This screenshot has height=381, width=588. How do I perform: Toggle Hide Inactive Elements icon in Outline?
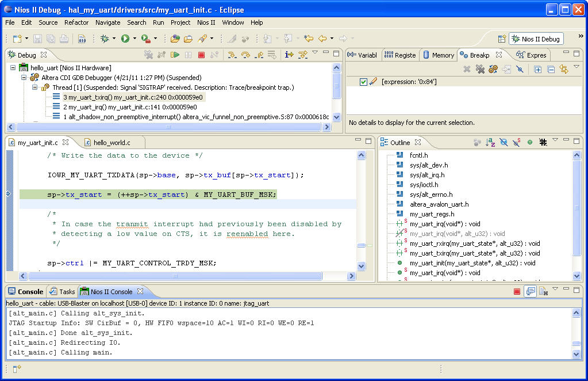point(543,142)
